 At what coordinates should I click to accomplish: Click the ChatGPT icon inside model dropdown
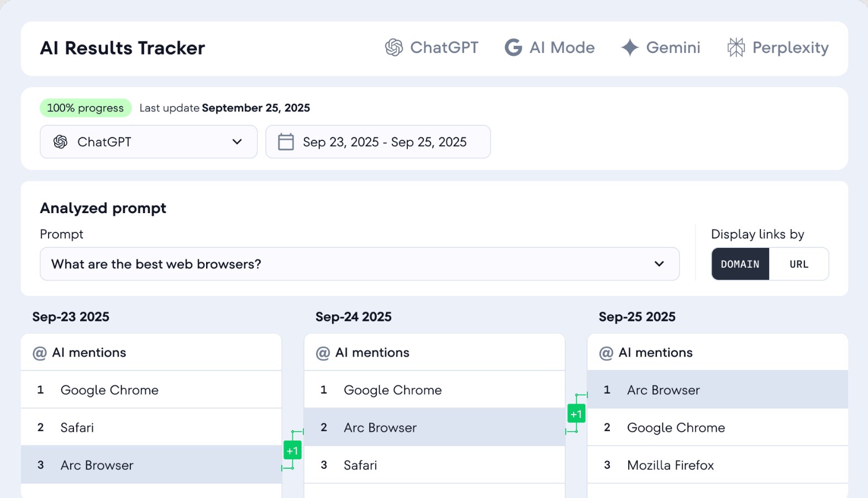point(60,142)
